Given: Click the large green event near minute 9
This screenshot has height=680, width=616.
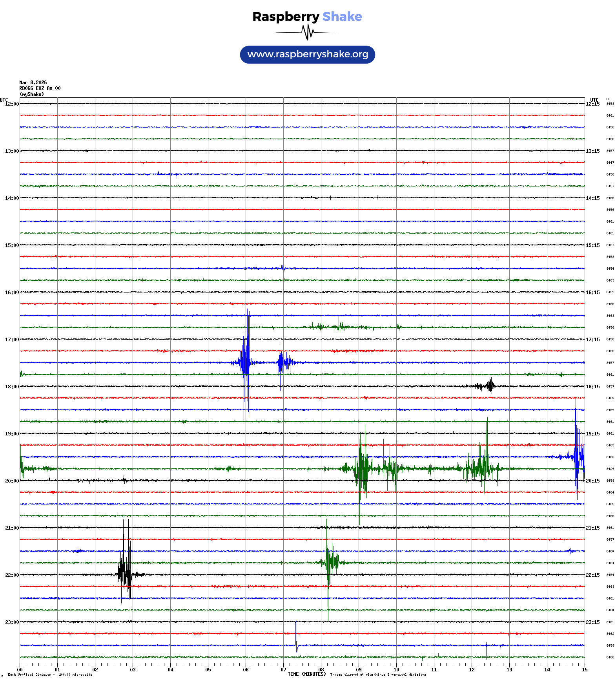Looking at the screenshot, I should [363, 468].
